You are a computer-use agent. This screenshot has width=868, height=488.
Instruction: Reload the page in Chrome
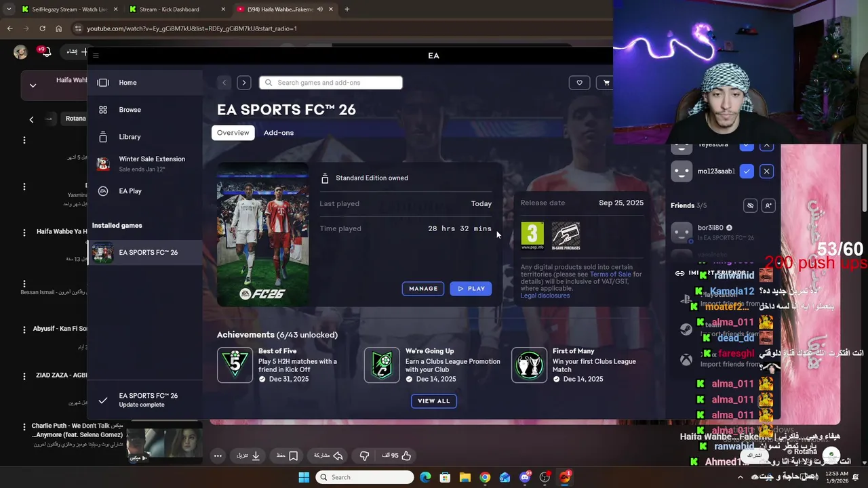(x=42, y=28)
